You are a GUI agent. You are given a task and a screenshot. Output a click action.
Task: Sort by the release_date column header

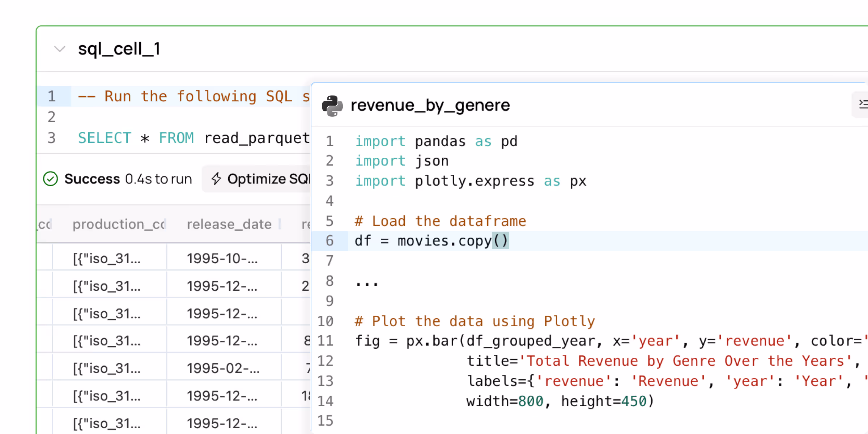pyautogui.click(x=229, y=224)
